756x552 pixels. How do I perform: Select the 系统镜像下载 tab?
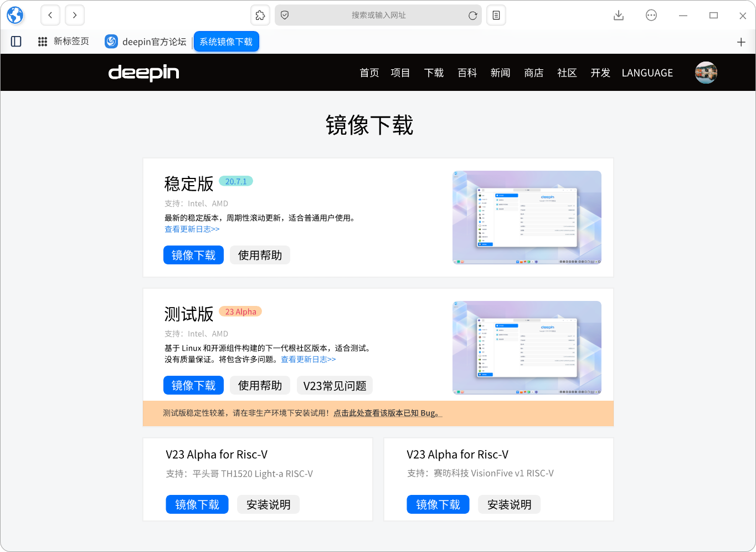click(226, 42)
